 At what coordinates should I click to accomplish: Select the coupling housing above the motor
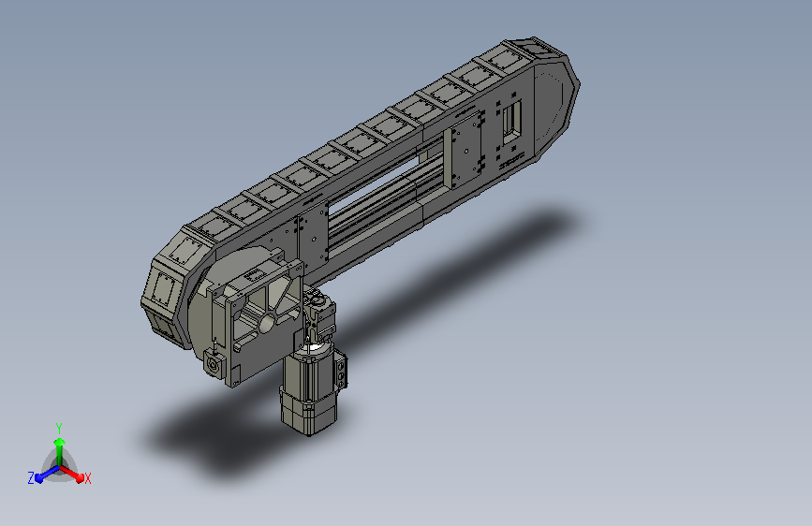[319, 315]
